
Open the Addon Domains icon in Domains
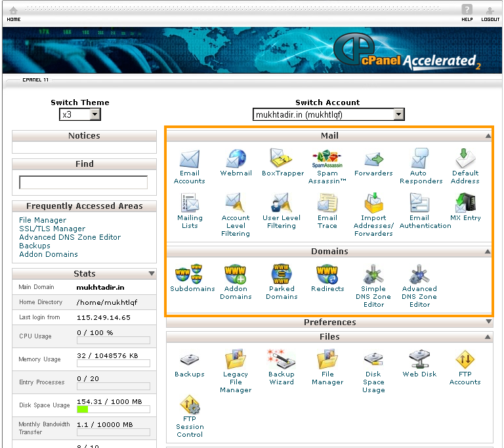point(236,274)
